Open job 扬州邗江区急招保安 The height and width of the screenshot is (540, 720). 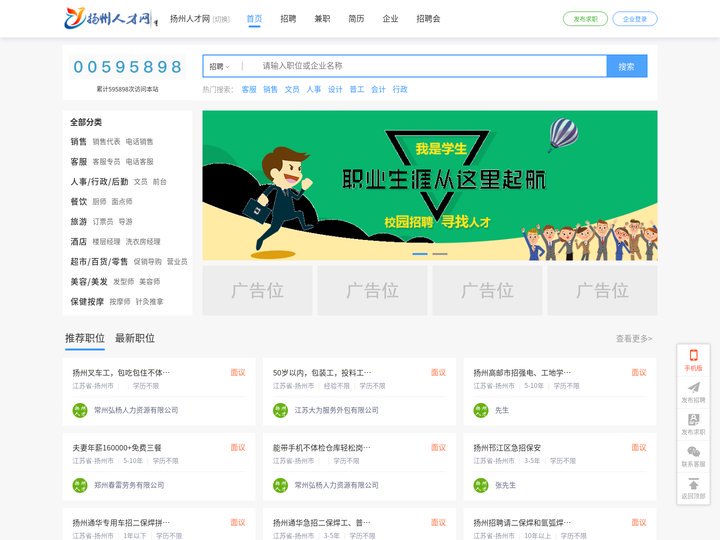(x=507, y=448)
